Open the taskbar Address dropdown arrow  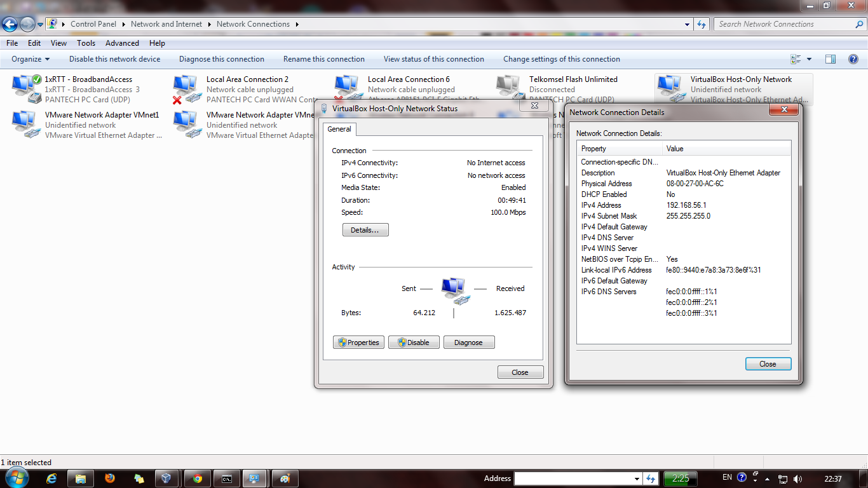(637, 478)
